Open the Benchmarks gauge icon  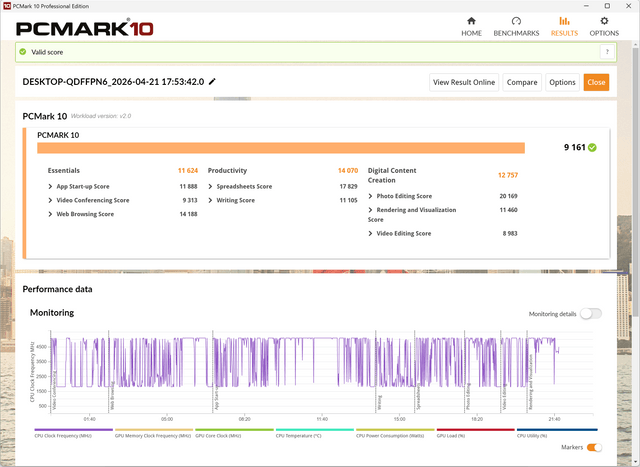click(516, 21)
